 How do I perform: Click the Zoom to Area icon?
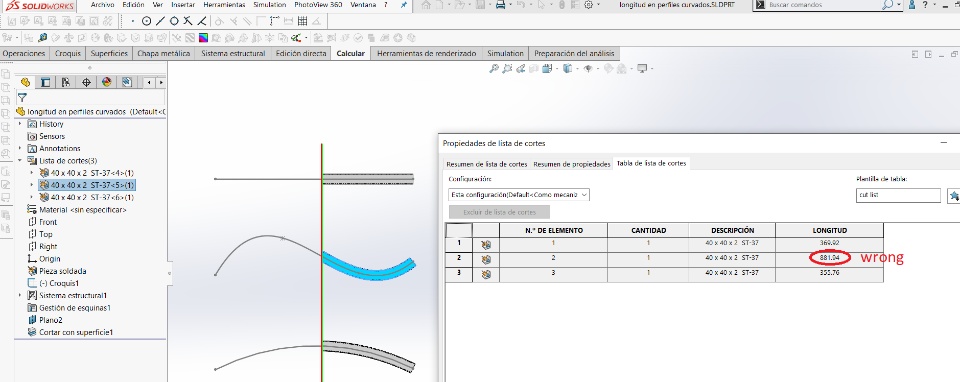click(507, 69)
